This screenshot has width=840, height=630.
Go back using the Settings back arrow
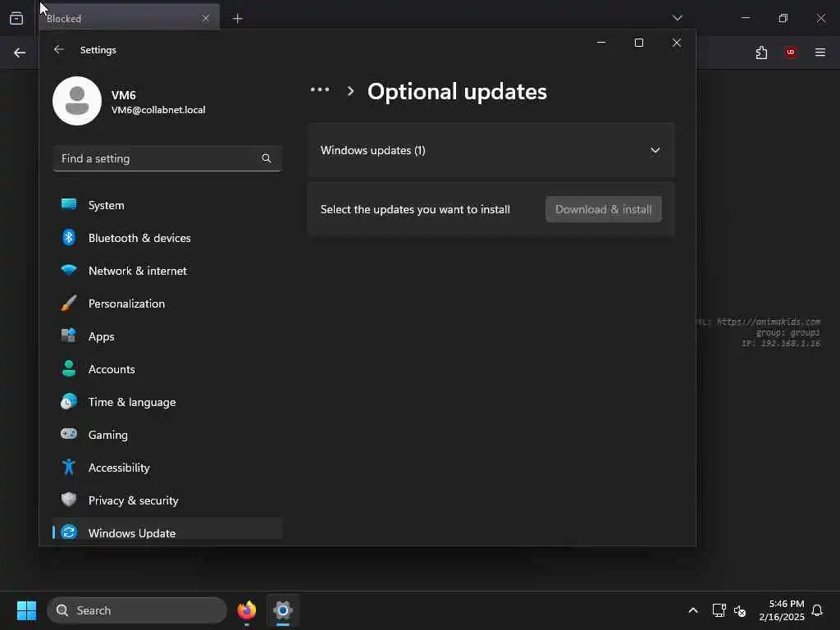(x=59, y=49)
